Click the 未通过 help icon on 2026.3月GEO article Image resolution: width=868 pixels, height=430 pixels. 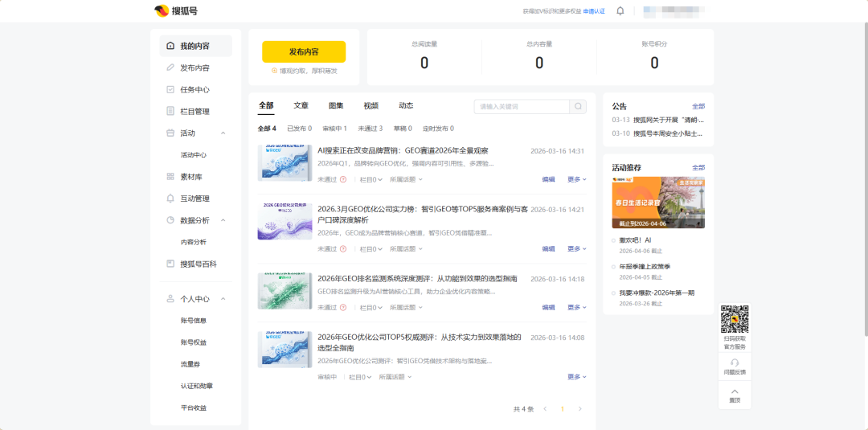pyautogui.click(x=343, y=249)
